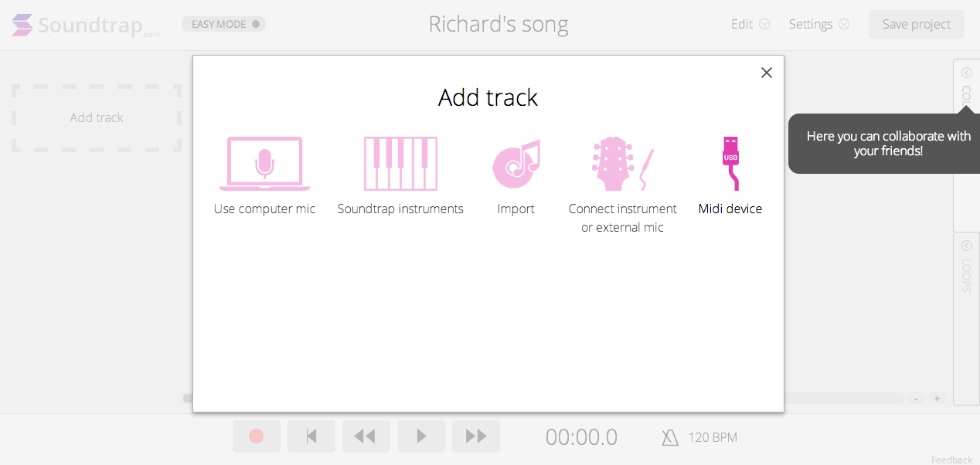Start recording with the record button
The width and height of the screenshot is (980, 465).
[257, 436]
